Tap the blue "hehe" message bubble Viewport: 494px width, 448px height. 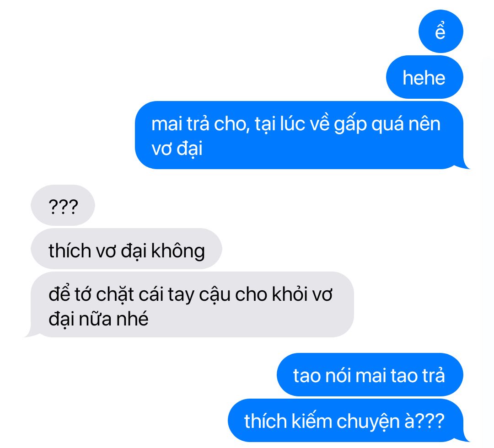point(424,77)
